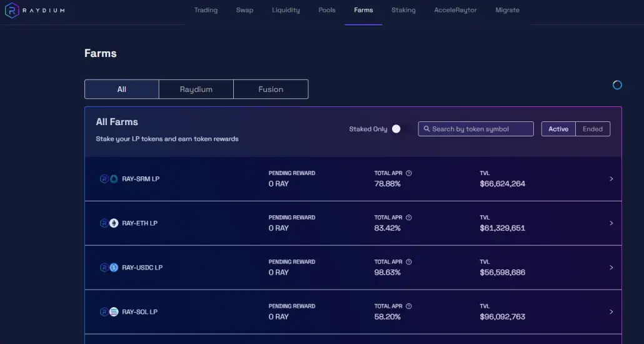
Task: Click the RAY-SOL LP name
Action: [139, 312]
